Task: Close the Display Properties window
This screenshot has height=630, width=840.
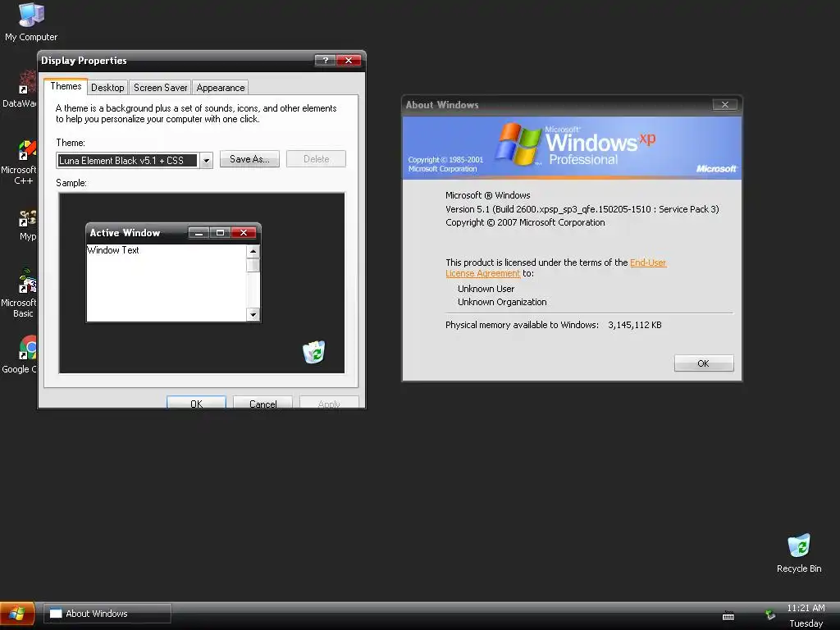Action: tap(349, 60)
